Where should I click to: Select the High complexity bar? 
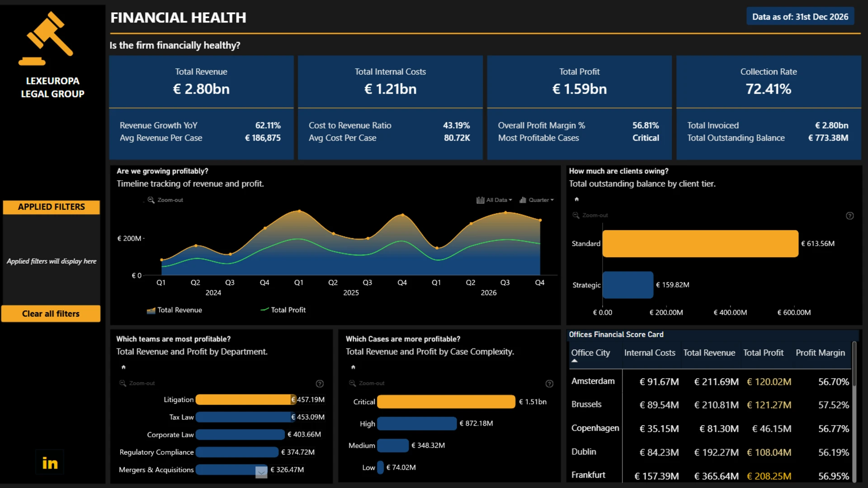point(417,423)
